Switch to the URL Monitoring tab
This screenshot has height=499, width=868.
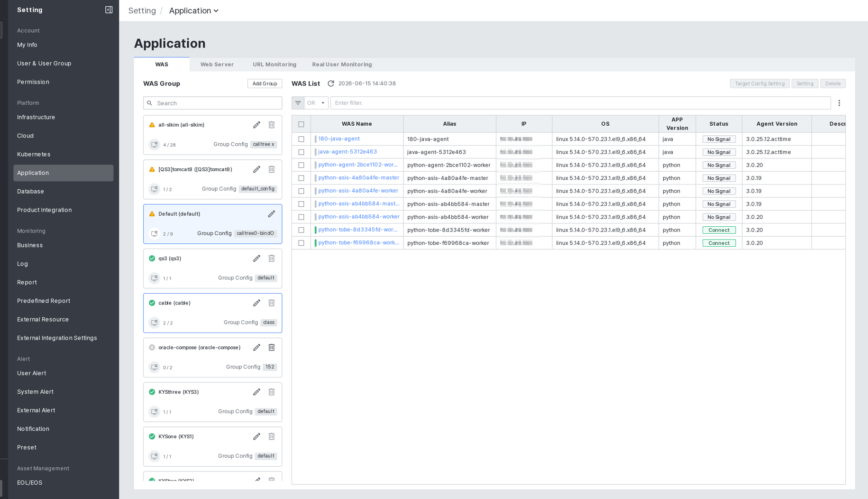[x=274, y=65]
